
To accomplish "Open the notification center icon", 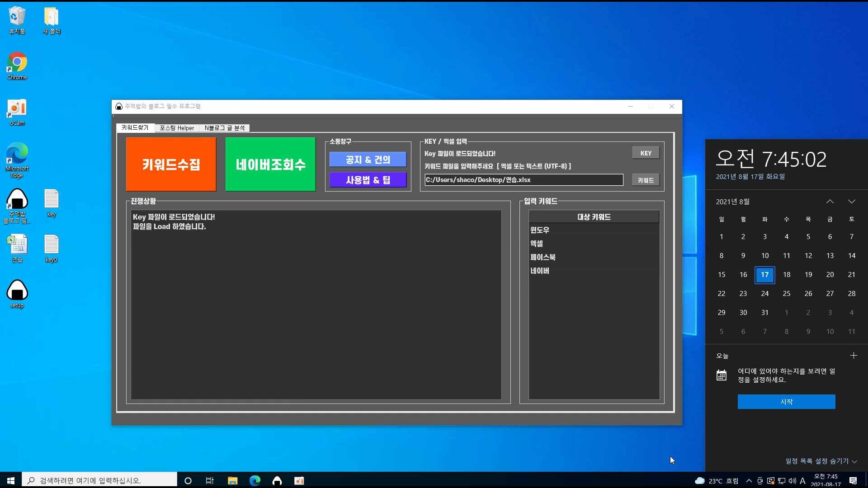I will [x=853, y=481].
